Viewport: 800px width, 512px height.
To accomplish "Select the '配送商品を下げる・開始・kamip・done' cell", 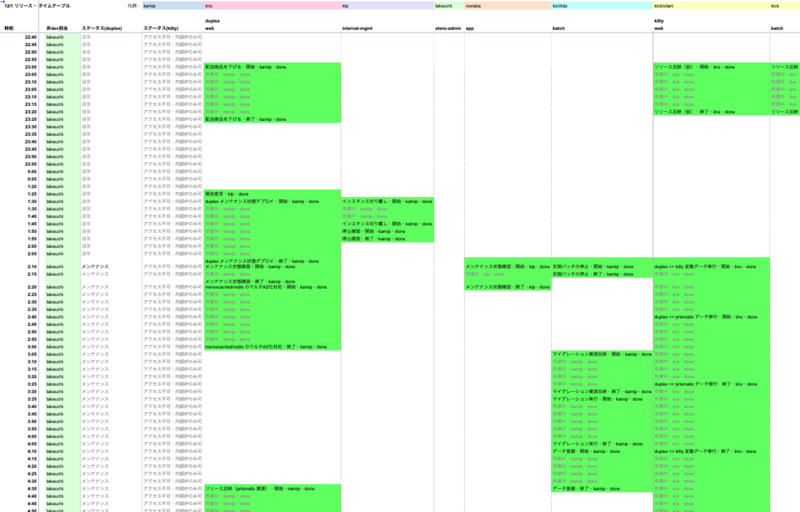I will (272, 67).
